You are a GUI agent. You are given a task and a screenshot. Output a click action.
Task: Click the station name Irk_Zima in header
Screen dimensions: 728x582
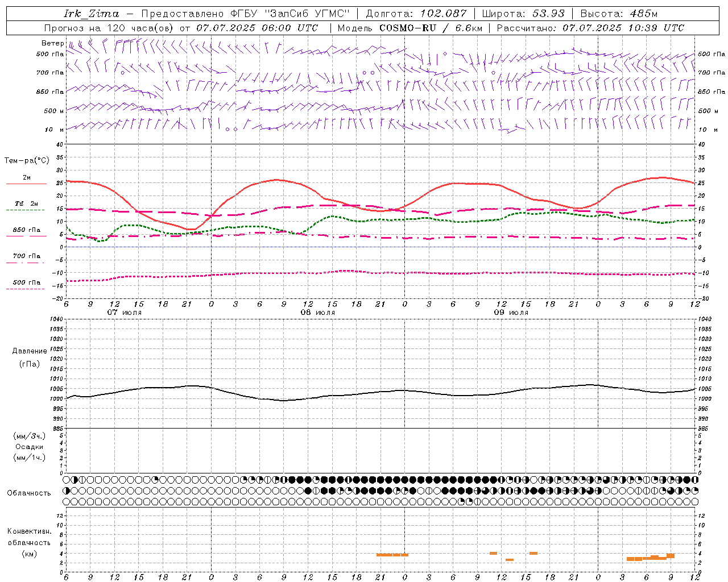coord(92,14)
